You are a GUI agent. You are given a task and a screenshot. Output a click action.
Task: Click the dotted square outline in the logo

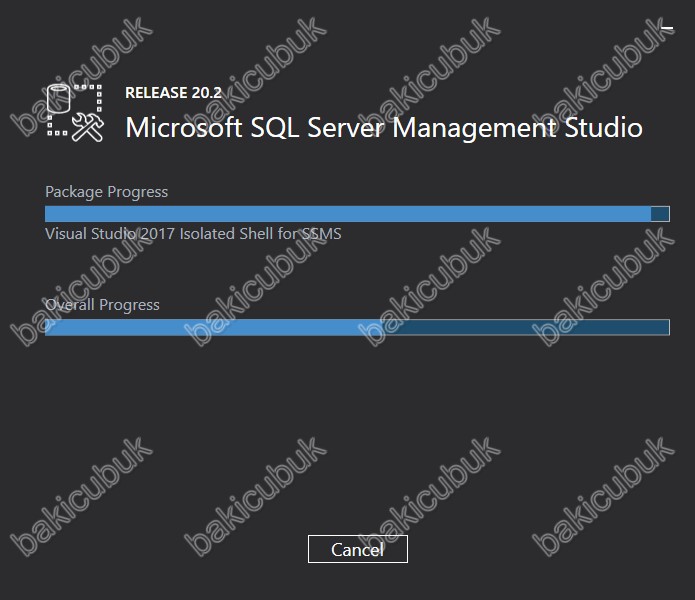(x=74, y=110)
